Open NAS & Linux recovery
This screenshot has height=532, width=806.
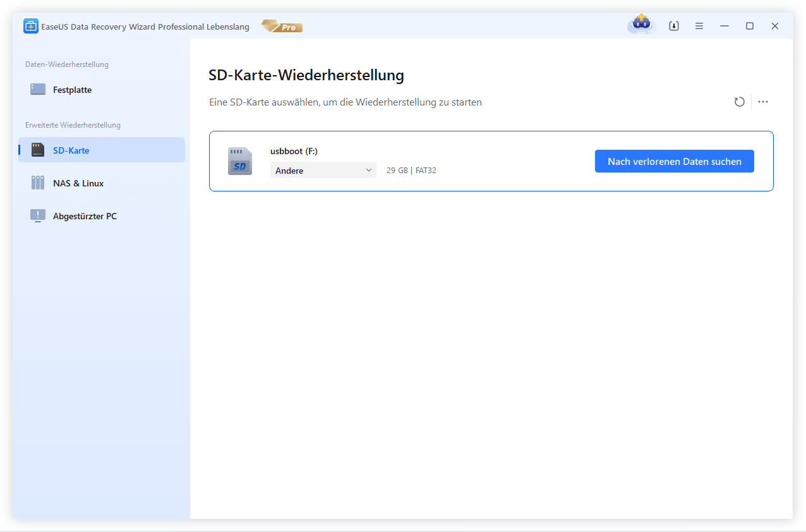pyautogui.click(x=101, y=183)
